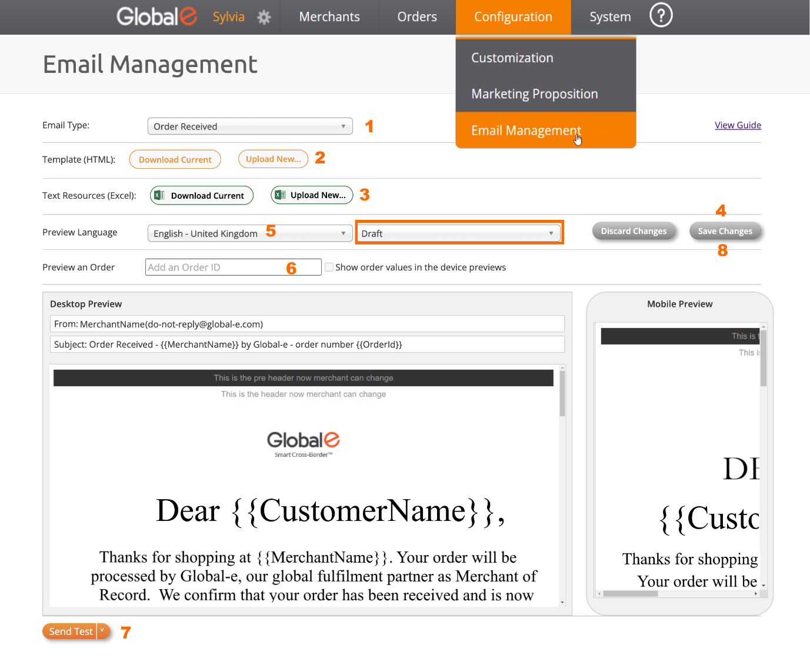Open the Send Test dropdown arrow

tap(103, 631)
